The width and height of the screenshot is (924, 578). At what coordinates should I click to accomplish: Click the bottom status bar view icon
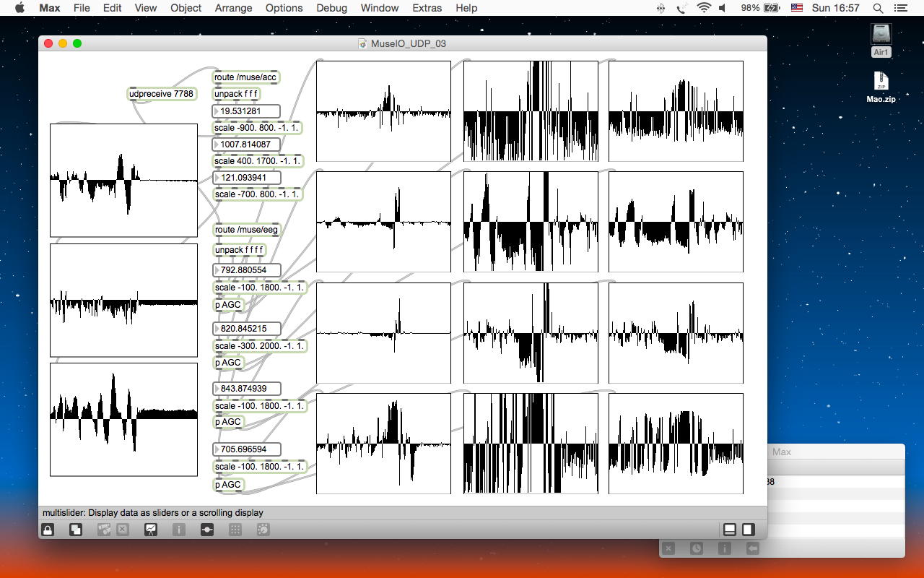pos(730,530)
